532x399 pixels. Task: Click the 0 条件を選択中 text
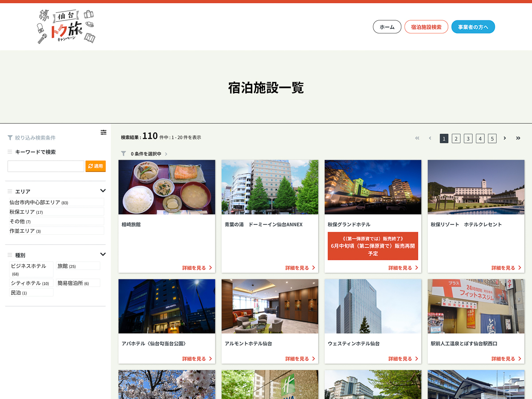(146, 154)
